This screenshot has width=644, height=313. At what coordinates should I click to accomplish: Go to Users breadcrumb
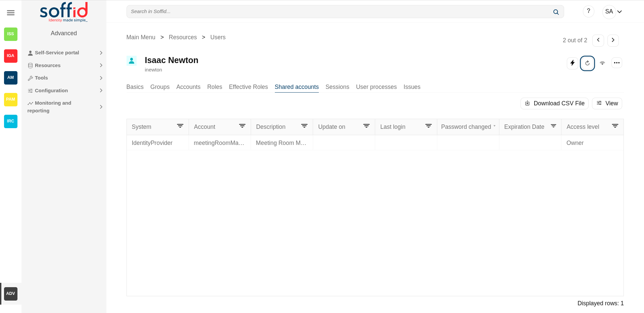218,37
